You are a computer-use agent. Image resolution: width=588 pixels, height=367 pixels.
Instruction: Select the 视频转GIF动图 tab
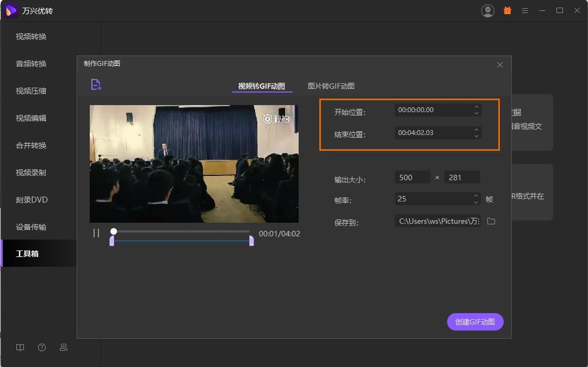pyautogui.click(x=262, y=86)
